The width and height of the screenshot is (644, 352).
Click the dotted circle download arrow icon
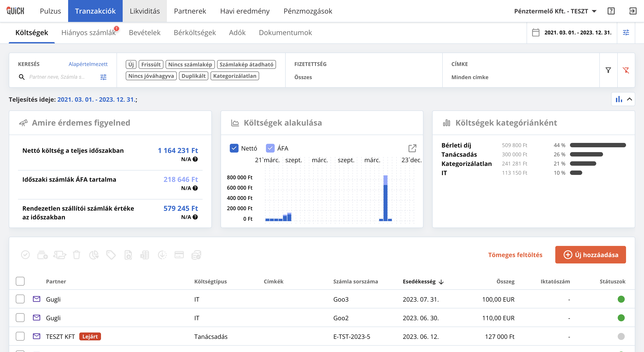click(x=162, y=255)
